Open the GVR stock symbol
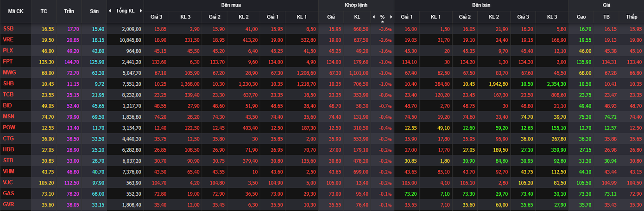This screenshot has width=644, height=211. [9, 204]
